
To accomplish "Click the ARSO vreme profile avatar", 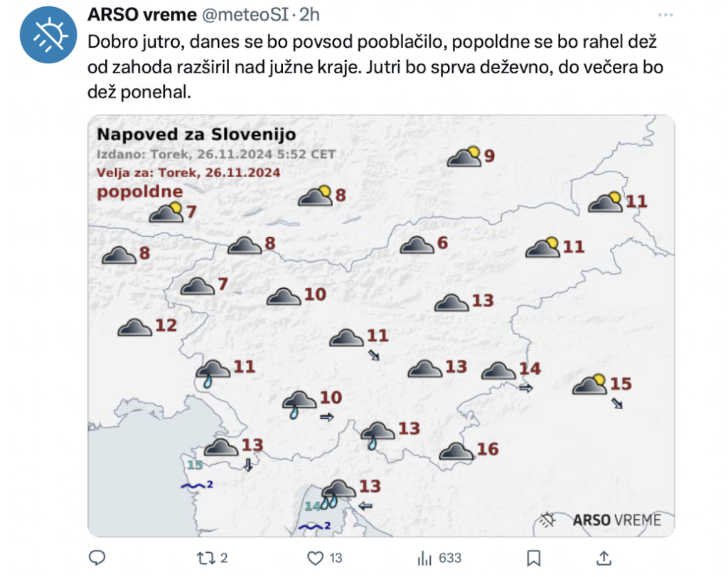I will coord(48,35).
